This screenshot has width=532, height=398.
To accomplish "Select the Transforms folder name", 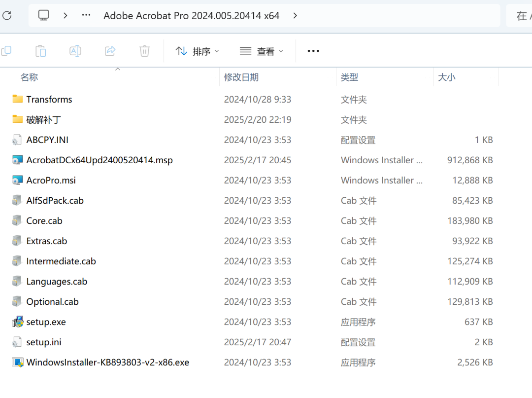I will pyautogui.click(x=49, y=99).
